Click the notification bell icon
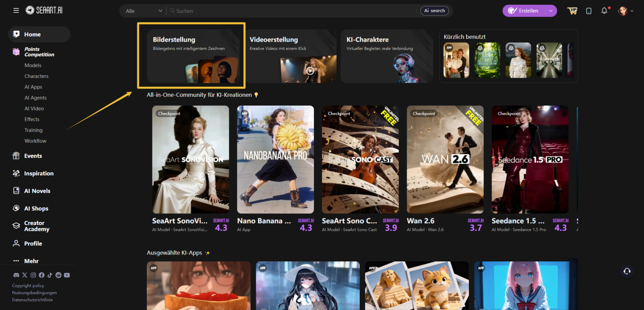Image resolution: width=644 pixels, height=310 pixels. pyautogui.click(x=604, y=11)
